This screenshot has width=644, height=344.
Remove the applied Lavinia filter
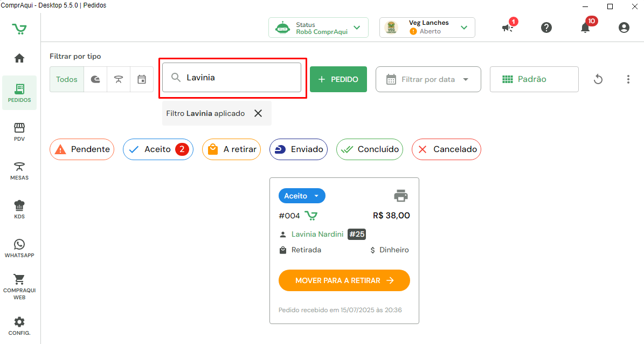click(258, 113)
